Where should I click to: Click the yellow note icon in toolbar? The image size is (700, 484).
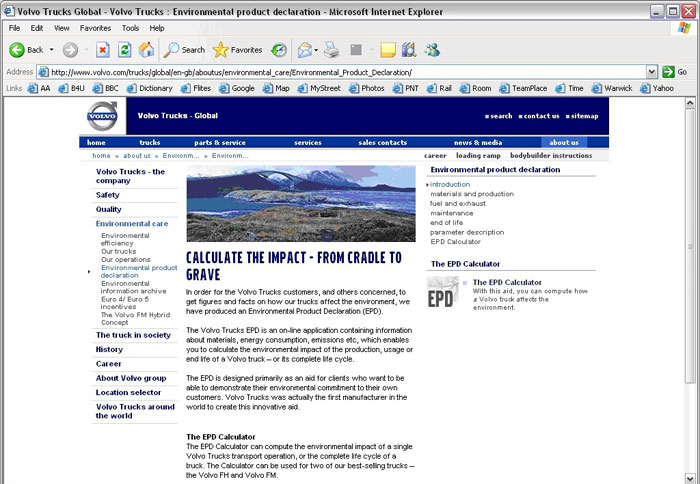pyautogui.click(x=388, y=50)
